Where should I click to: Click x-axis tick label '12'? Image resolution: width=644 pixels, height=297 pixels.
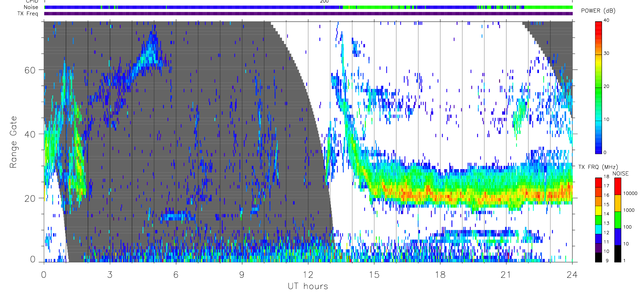[x=308, y=275]
